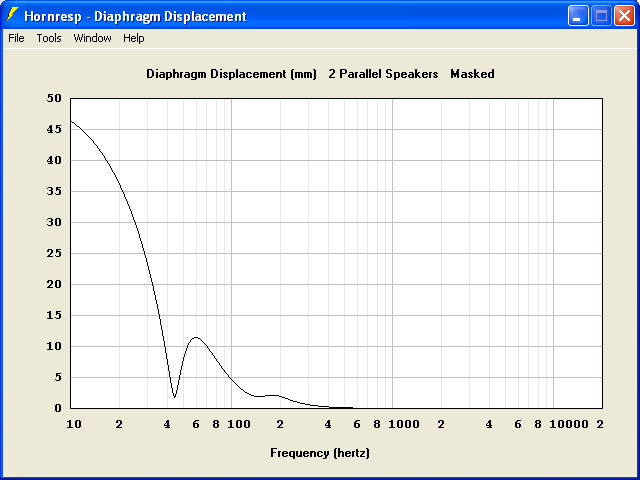Click the y-axis value 35

54,191
